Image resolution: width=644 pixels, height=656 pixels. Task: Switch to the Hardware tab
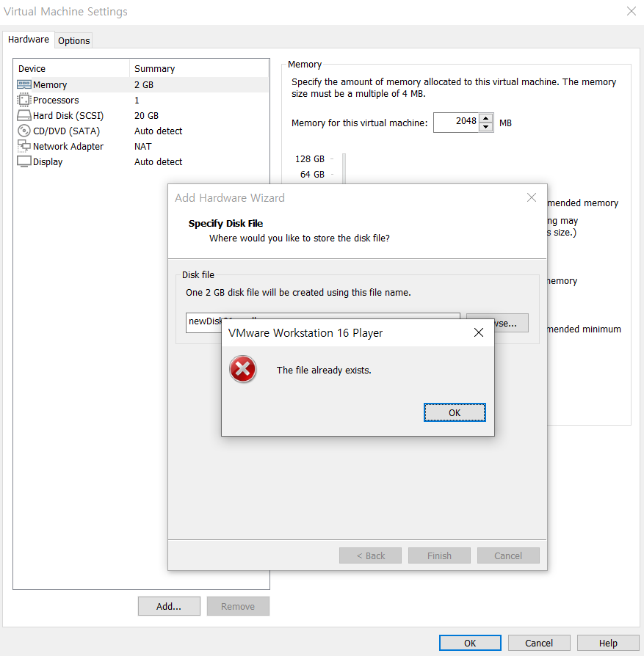click(x=29, y=40)
